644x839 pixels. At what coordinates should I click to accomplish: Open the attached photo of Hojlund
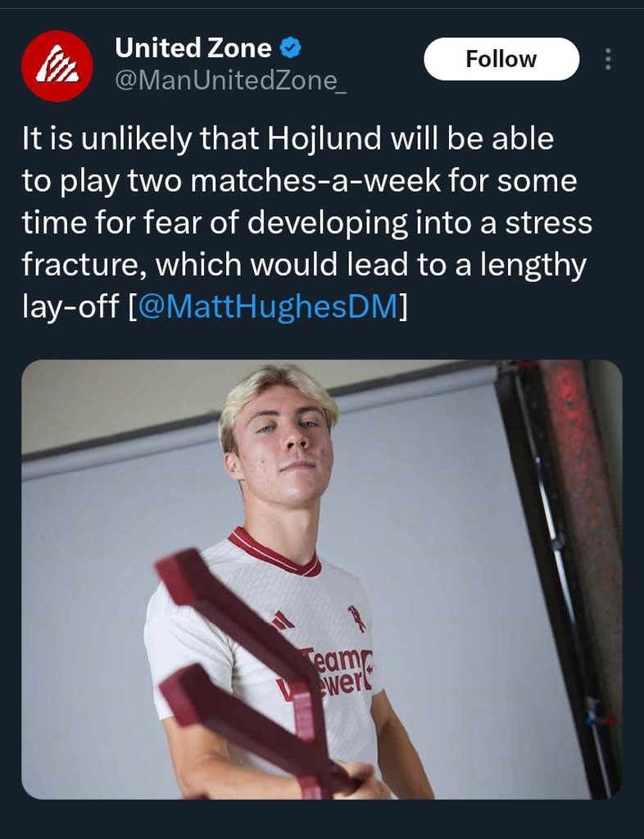pyautogui.click(x=321, y=579)
